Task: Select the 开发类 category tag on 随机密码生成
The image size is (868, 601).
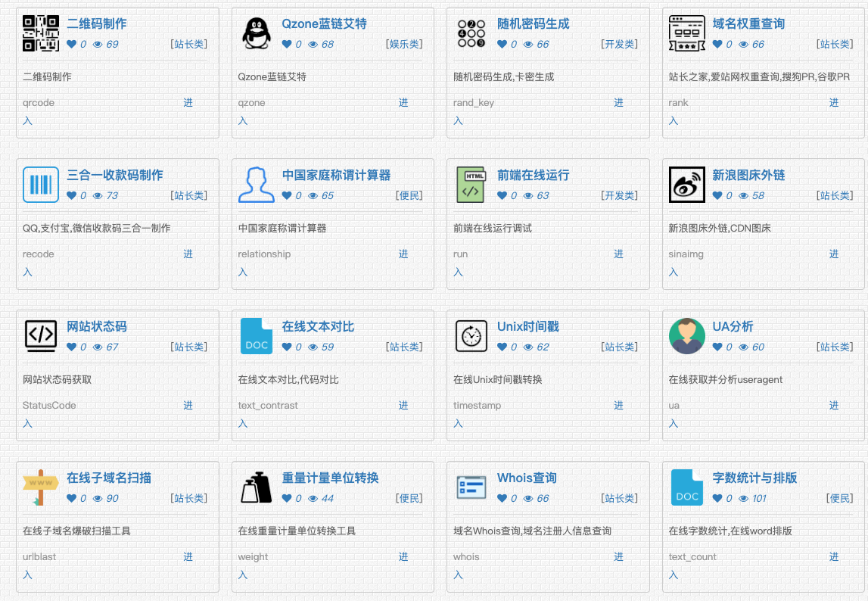Action: pyautogui.click(x=619, y=45)
